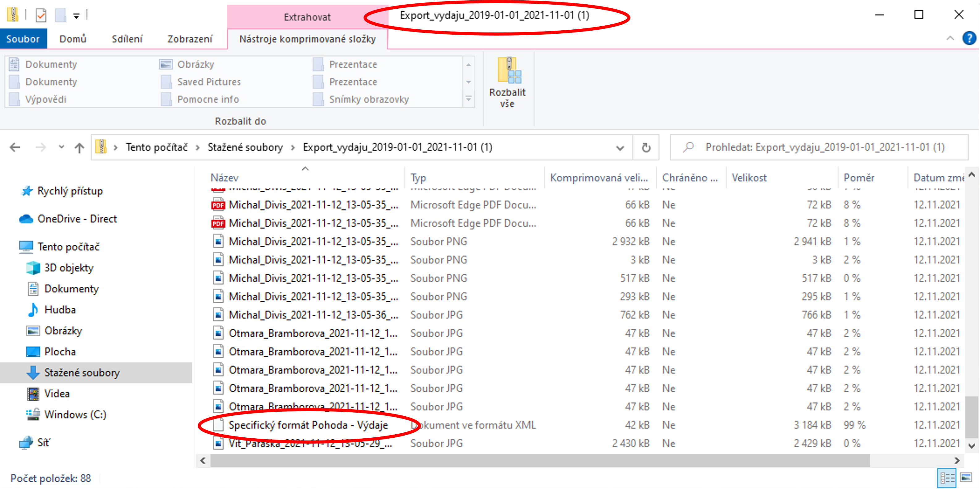Screen dimensions: 980x489
Task: Click the Prohledat search field
Action: click(x=819, y=147)
